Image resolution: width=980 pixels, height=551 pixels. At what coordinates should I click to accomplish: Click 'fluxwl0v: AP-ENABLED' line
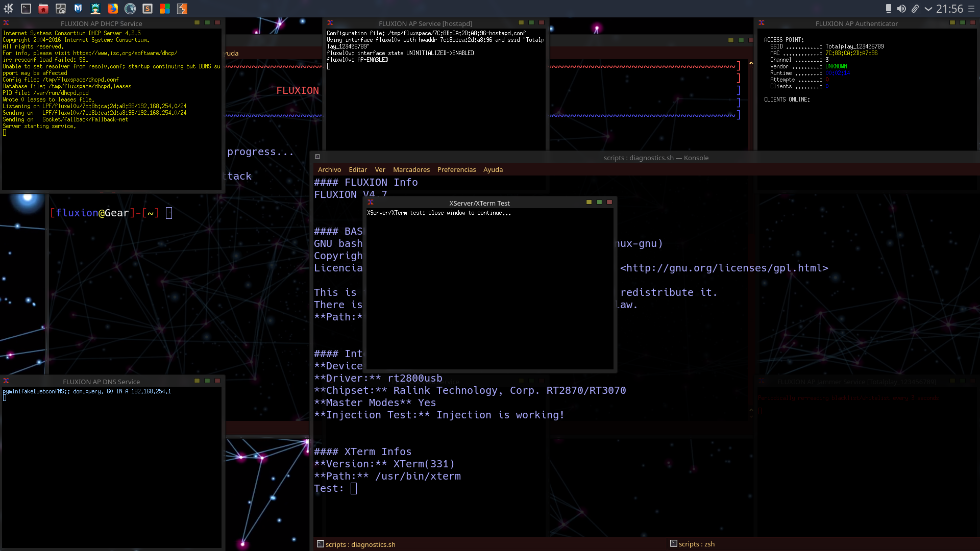(x=357, y=60)
